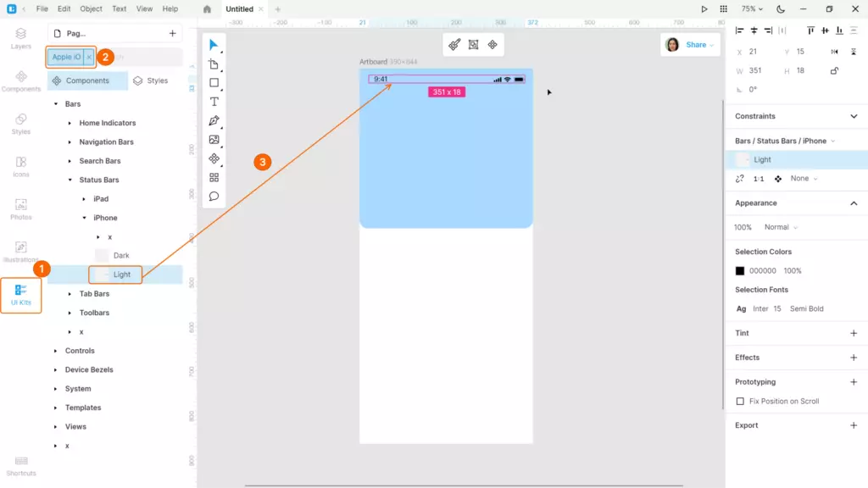Click the paint roller icon above artboard
Screen dimensions: 868x488
coord(454,45)
